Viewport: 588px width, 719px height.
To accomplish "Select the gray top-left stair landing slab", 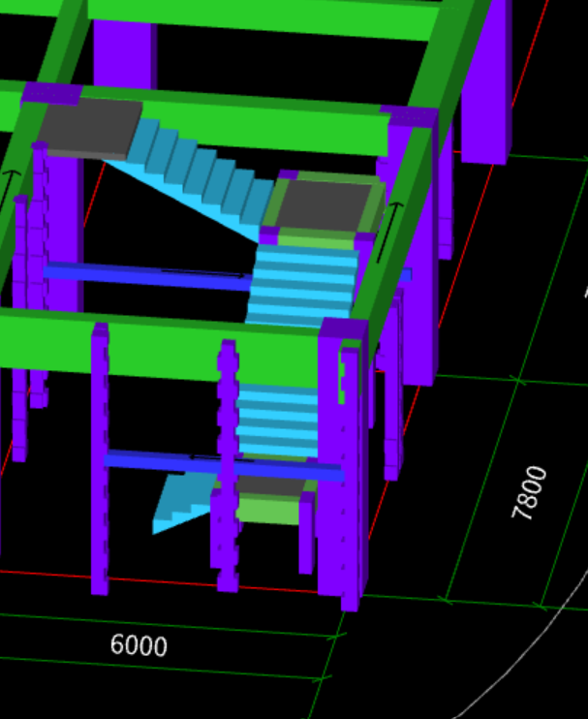I will (91, 128).
